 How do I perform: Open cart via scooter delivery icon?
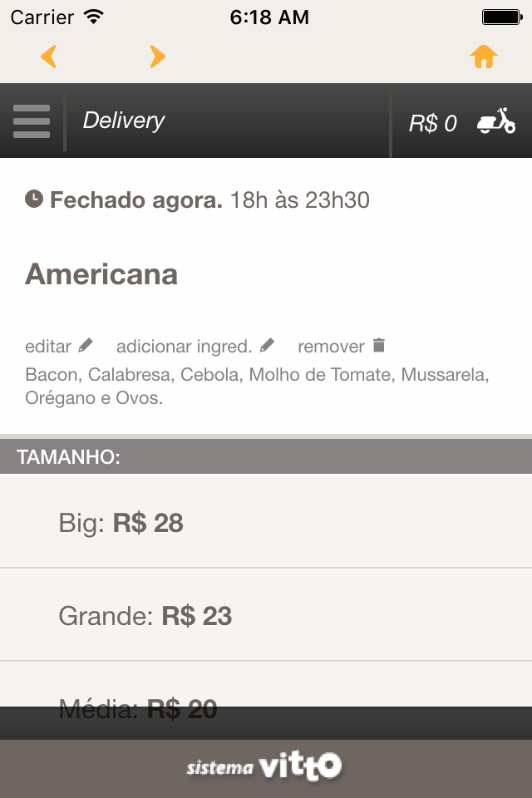click(x=496, y=121)
